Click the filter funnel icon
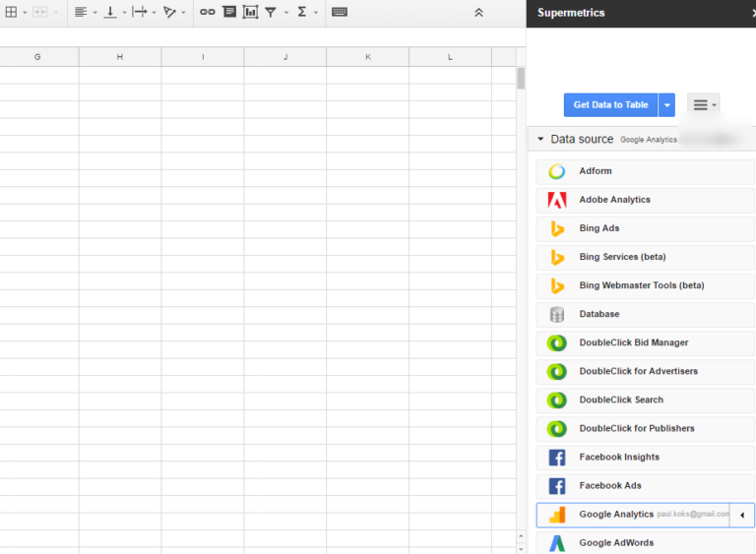The width and height of the screenshot is (756, 554). coord(271,12)
